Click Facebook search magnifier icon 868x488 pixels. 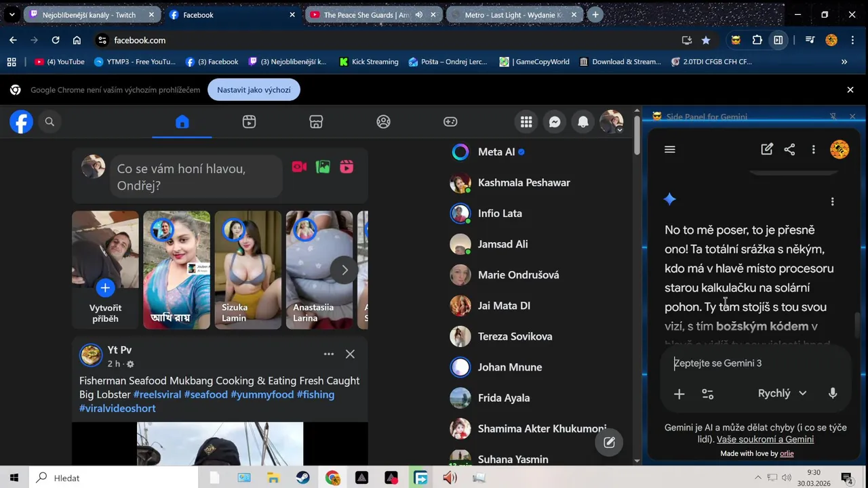coord(50,122)
